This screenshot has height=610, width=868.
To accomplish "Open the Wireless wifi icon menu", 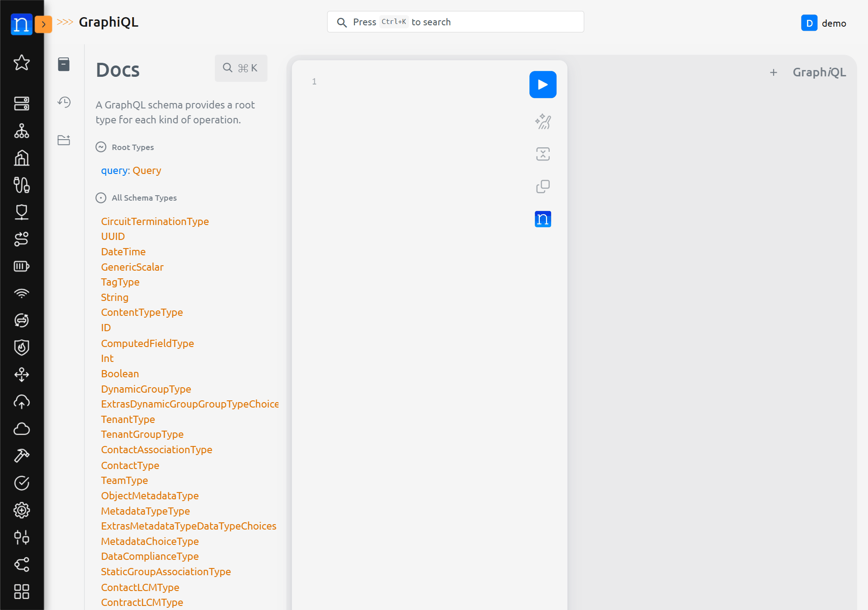I will click(x=22, y=293).
